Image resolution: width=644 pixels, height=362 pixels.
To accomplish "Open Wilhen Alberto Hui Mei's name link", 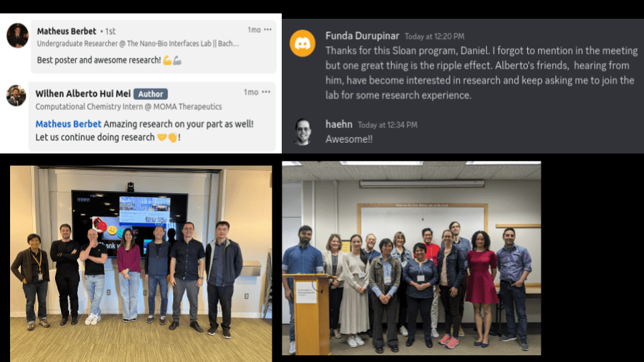I will 83,94.
